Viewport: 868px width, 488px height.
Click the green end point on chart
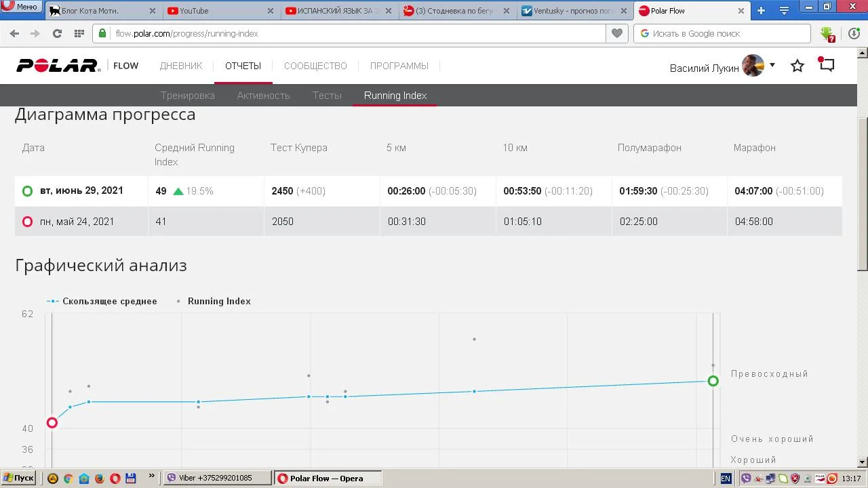713,381
